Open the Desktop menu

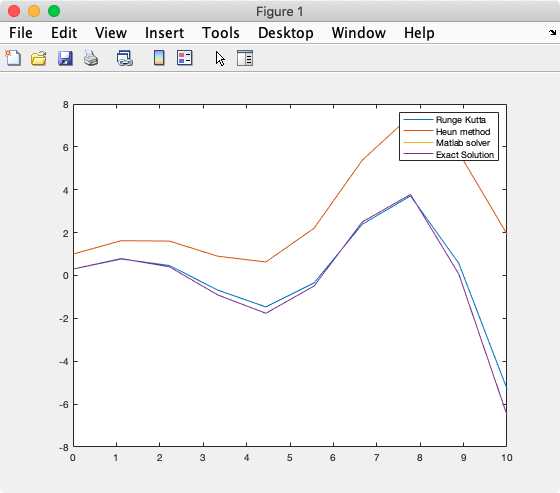(286, 33)
